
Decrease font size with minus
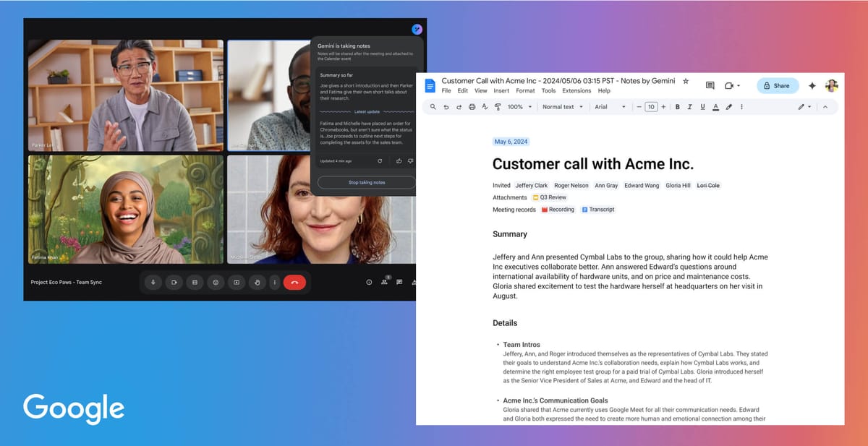[639, 107]
